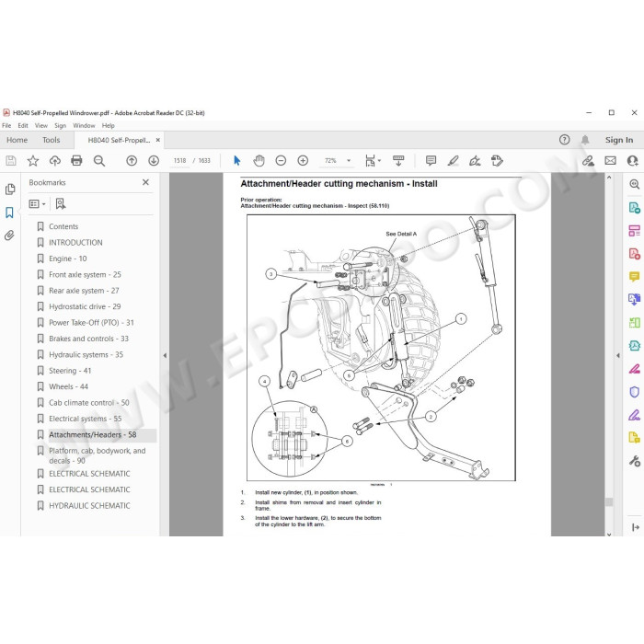Upload file to cloud icon
The image size is (644, 644).
(x=55, y=161)
